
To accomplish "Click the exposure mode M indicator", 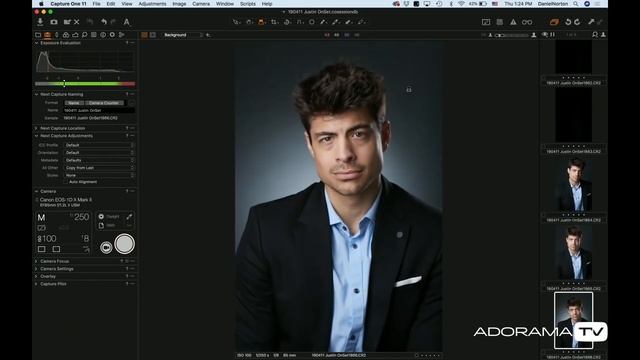I will [41, 218].
